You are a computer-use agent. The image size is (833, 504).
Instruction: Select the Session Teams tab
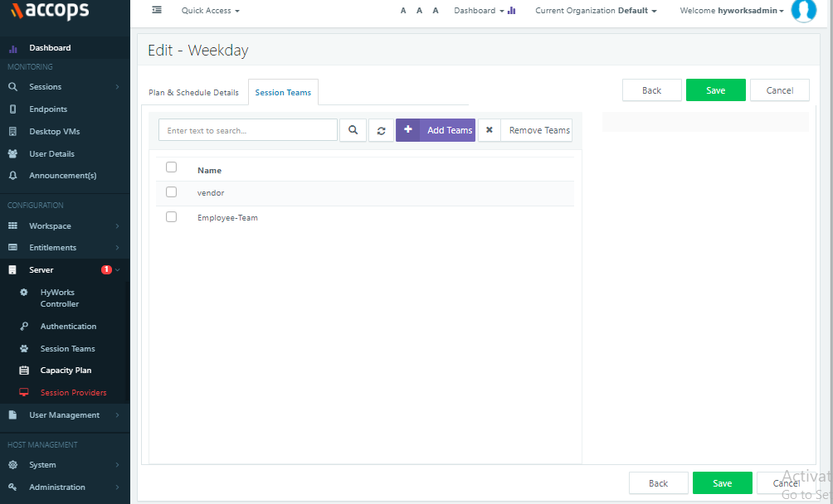point(283,93)
